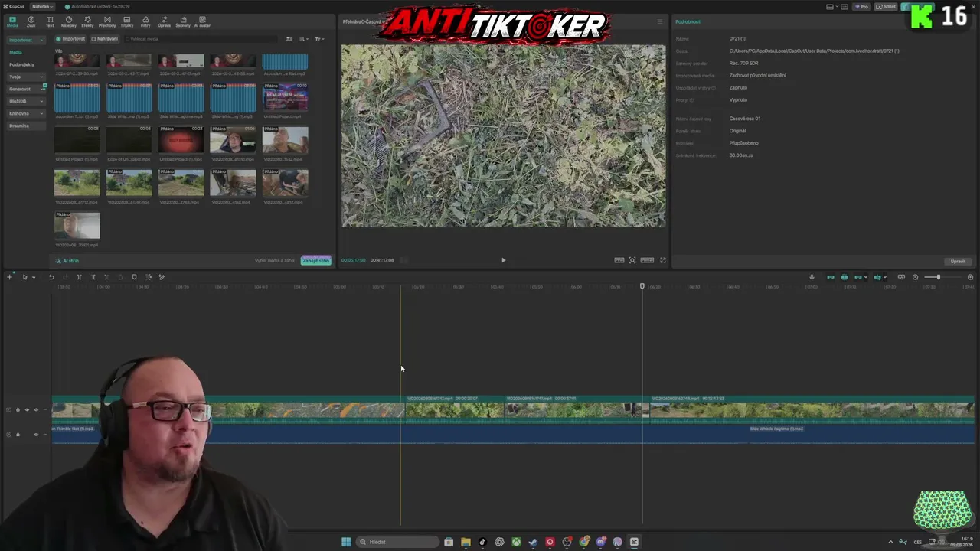The image size is (980, 551).
Task: Lock the main video track
Action: pos(18,410)
